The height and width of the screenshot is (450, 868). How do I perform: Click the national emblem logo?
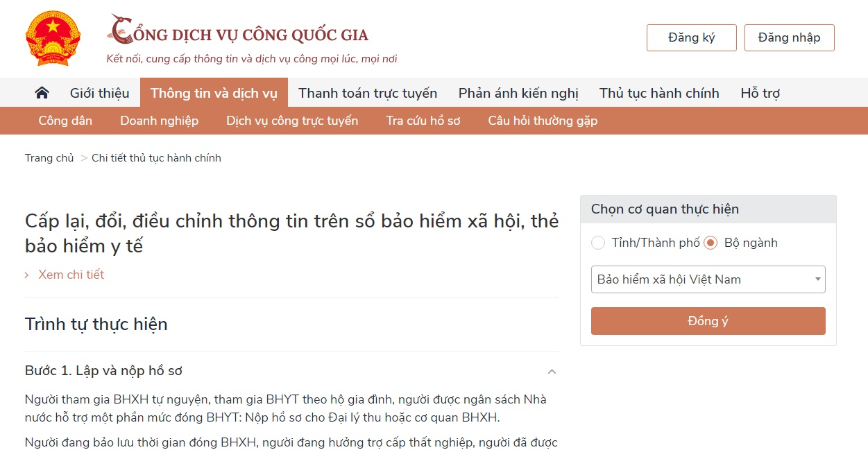pyautogui.click(x=53, y=38)
